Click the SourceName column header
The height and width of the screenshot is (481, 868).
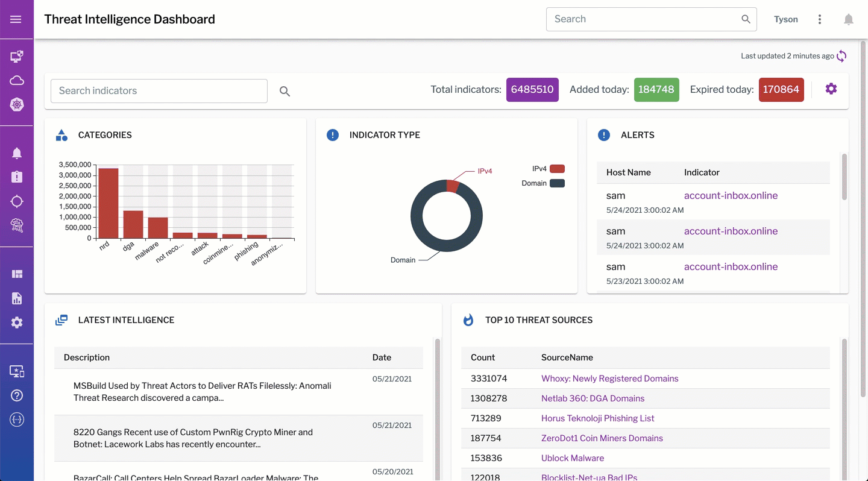[567, 357]
